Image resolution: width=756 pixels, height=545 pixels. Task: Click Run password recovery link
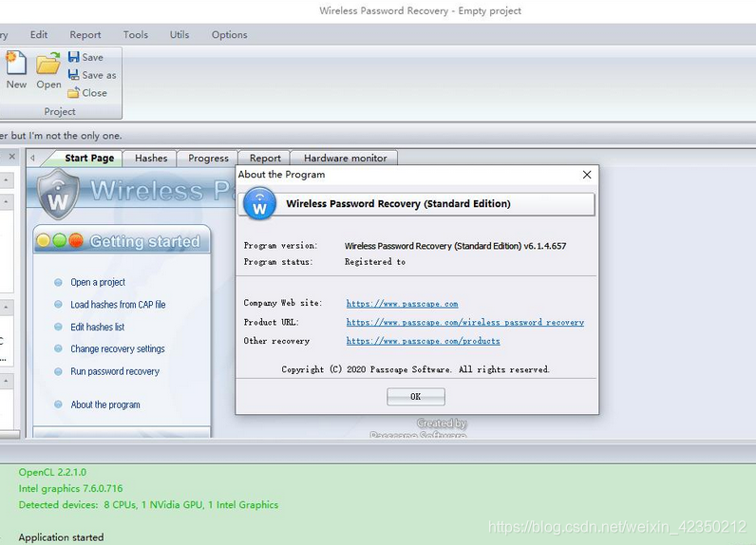[115, 371]
